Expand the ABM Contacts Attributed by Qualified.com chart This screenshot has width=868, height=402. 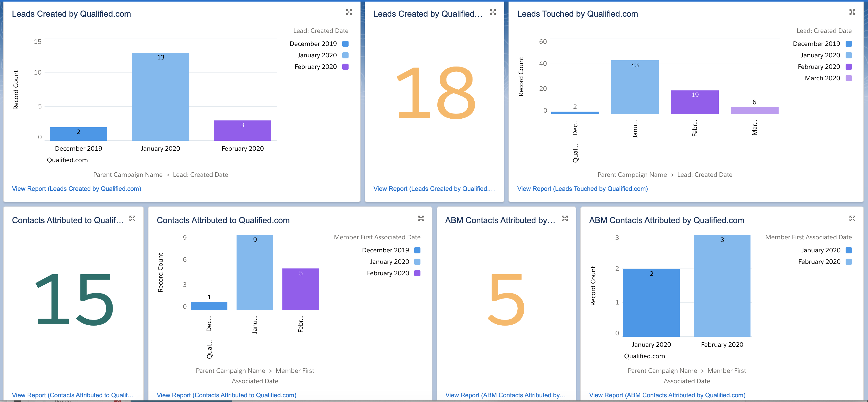click(x=852, y=218)
